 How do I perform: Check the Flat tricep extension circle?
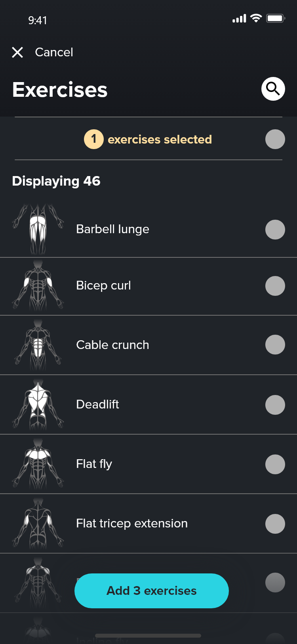(275, 524)
